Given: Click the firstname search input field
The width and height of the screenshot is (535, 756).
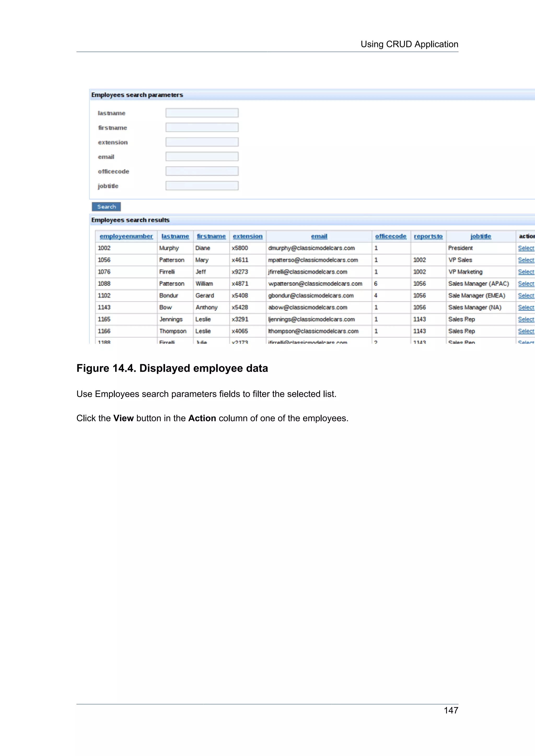Looking at the screenshot, I should (202, 127).
